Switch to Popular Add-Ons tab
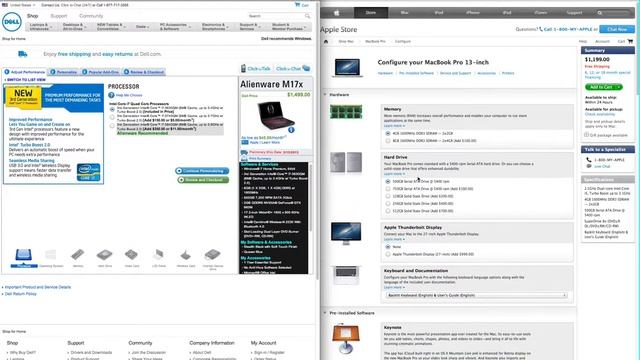The height and width of the screenshot is (360, 640). (x=100, y=72)
